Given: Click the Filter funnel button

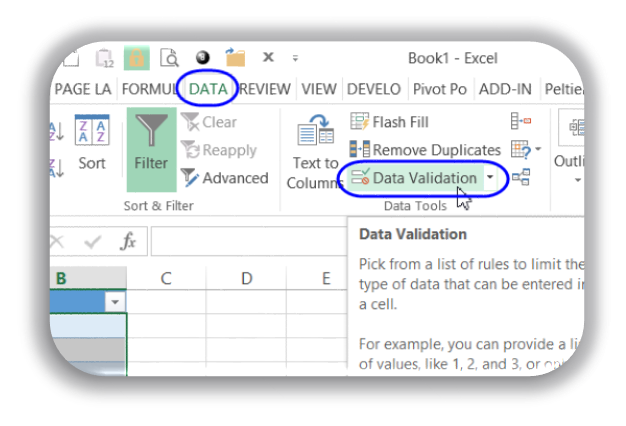Looking at the screenshot, I should [x=151, y=148].
